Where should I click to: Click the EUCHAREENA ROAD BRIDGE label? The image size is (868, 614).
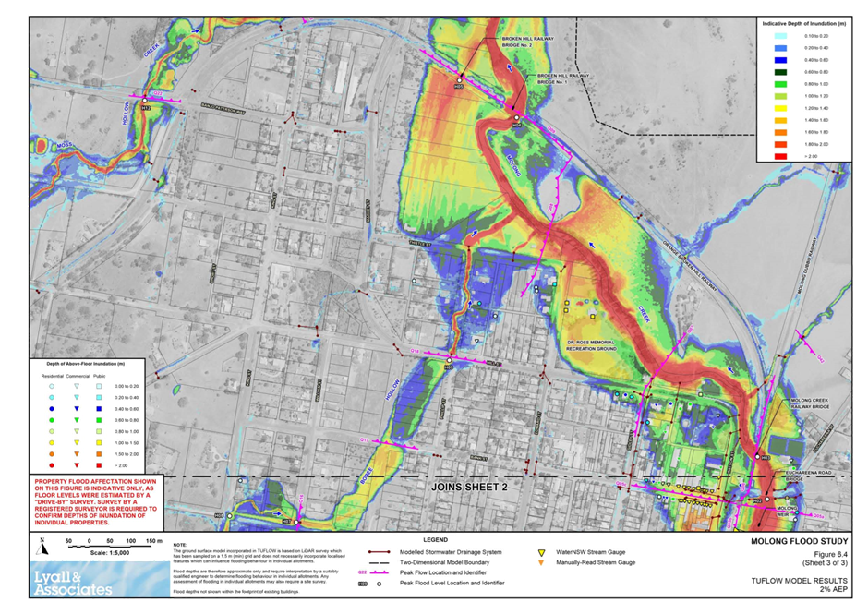click(x=809, y=476)
